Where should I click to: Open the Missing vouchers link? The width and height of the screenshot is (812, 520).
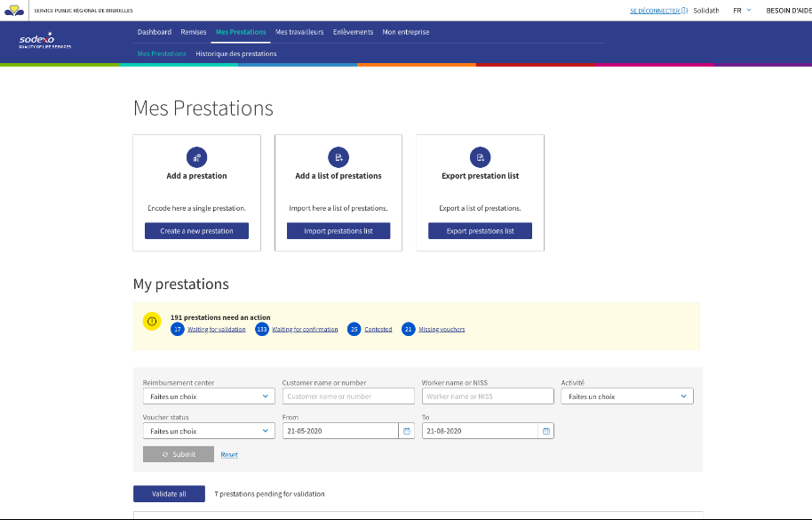point(442,330)
